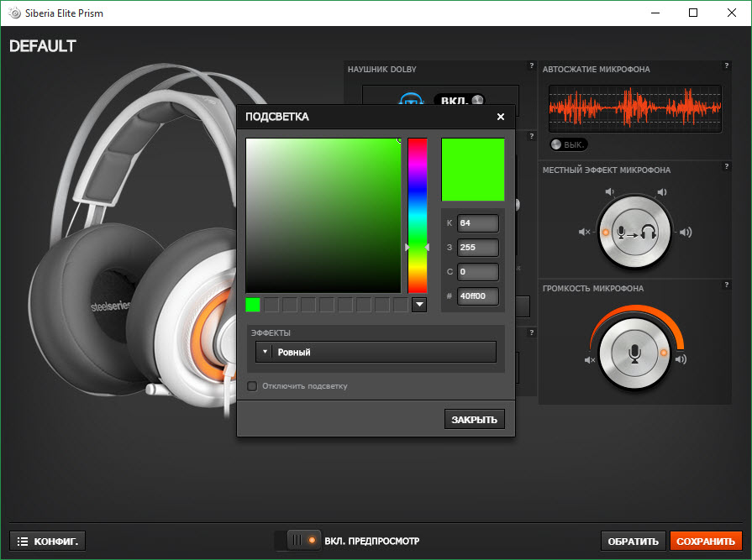This screenshot has height=560, width=752.
Task: Click sidetone mute speaker icon
Action: click(584, 232)
